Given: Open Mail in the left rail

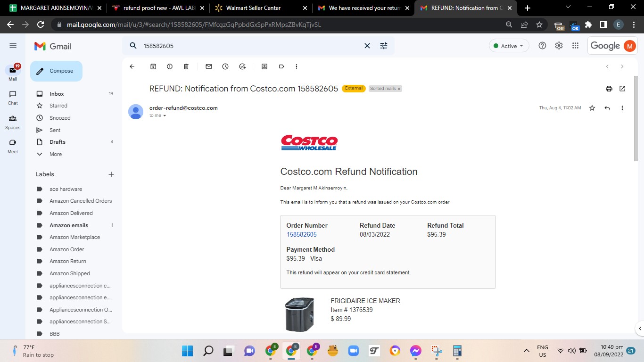Looking at the screenshot, I should (x=13, y=73).
